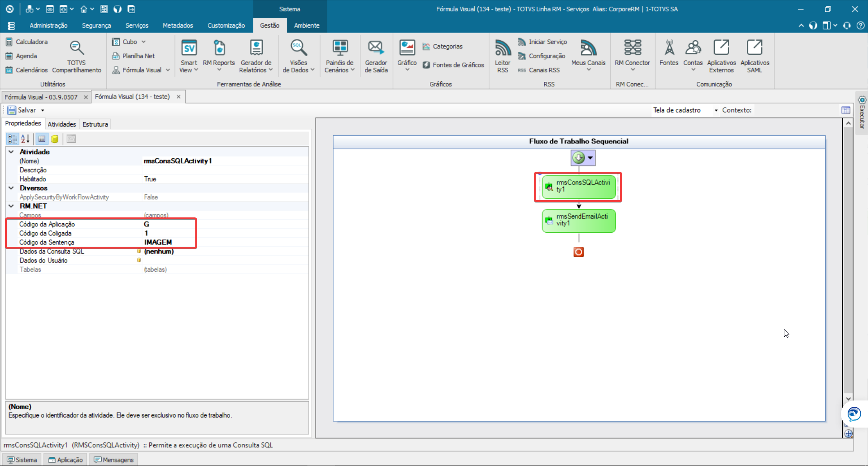This screenshot has height=466, width=868.
Task: Open the Calculadora utility
Action: (26, 42)
